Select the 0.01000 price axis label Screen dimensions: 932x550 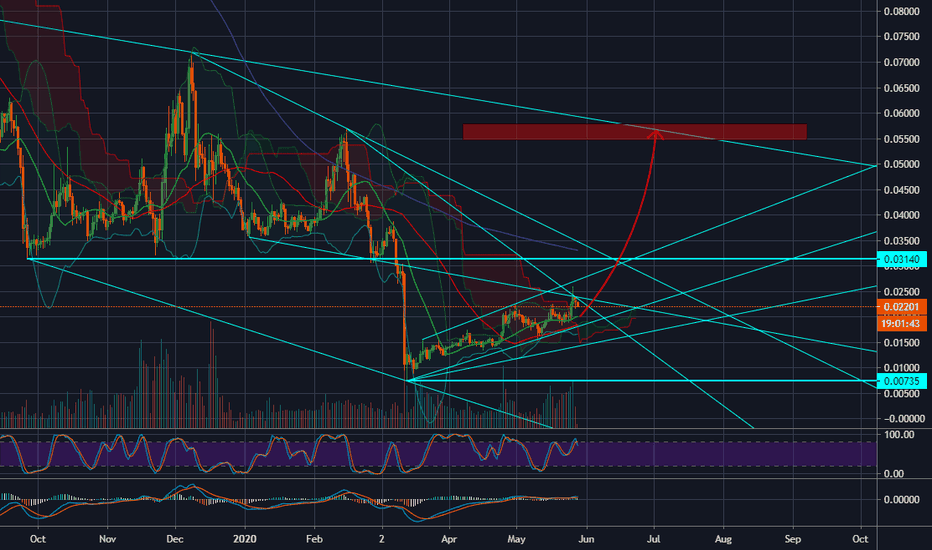tap(902, 368)
